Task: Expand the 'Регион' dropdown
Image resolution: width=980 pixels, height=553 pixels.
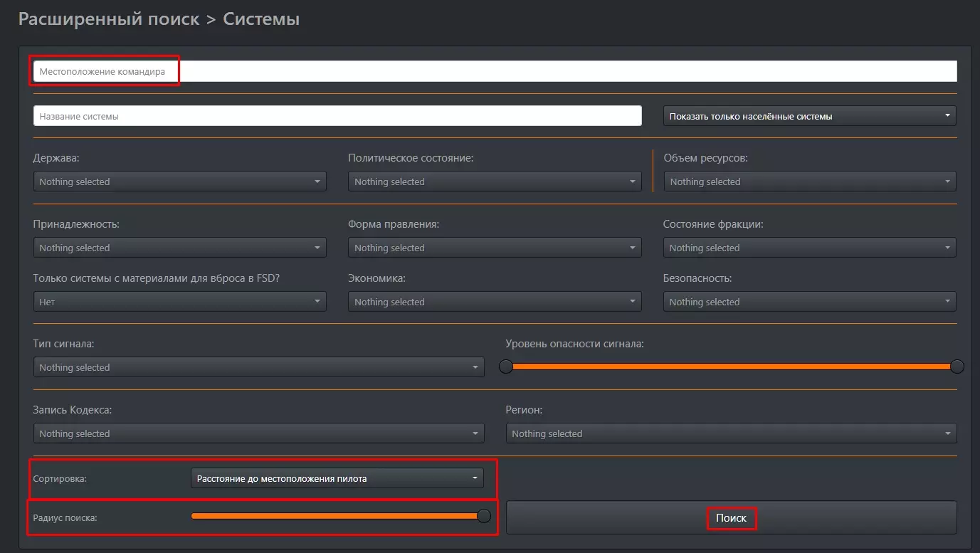Action: [731, 433]
